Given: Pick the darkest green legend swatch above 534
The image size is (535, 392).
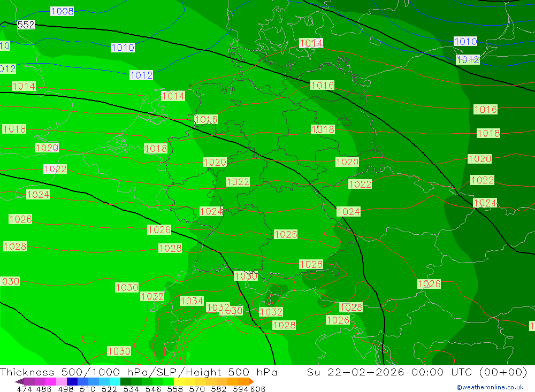Looking at the screenshot, I should tap(126, 381).
